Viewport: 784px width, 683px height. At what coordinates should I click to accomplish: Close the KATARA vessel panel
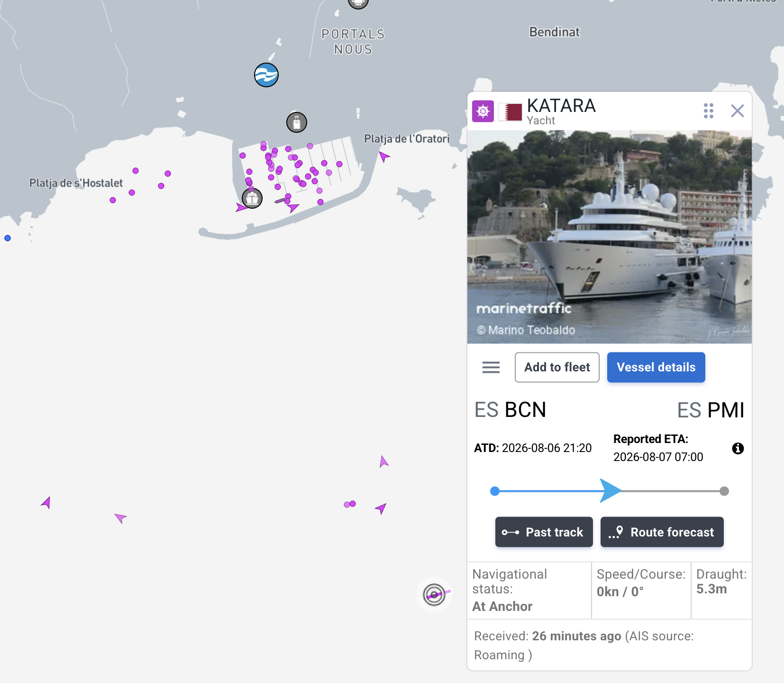click(x=738, y=111)
